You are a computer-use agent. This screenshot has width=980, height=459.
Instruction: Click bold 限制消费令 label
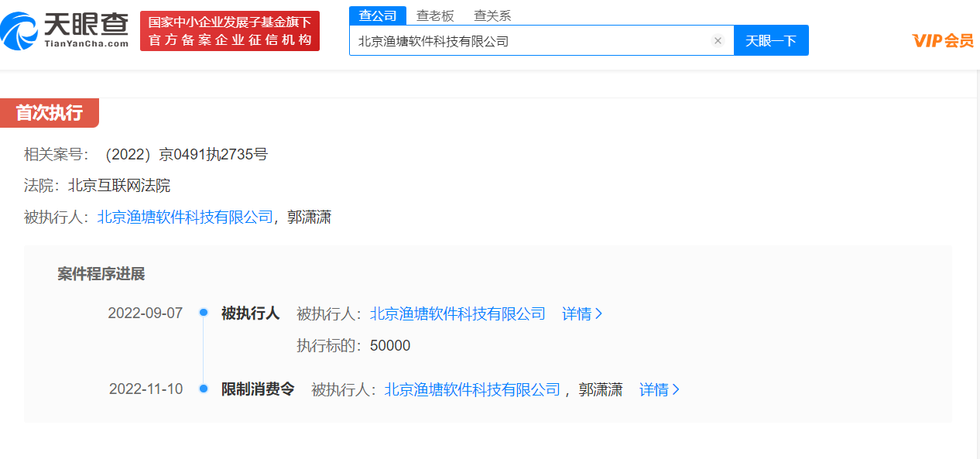pyautogui.click(x=258, y=389)
